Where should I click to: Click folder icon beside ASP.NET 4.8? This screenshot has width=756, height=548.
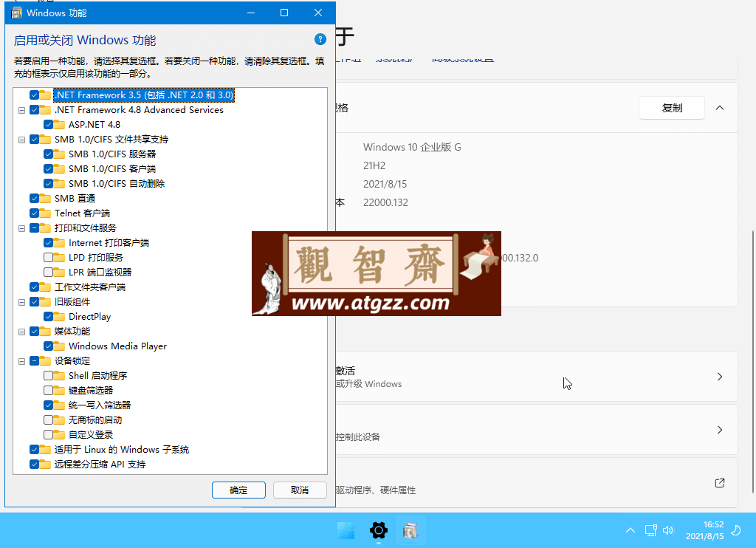pos(59,125)
